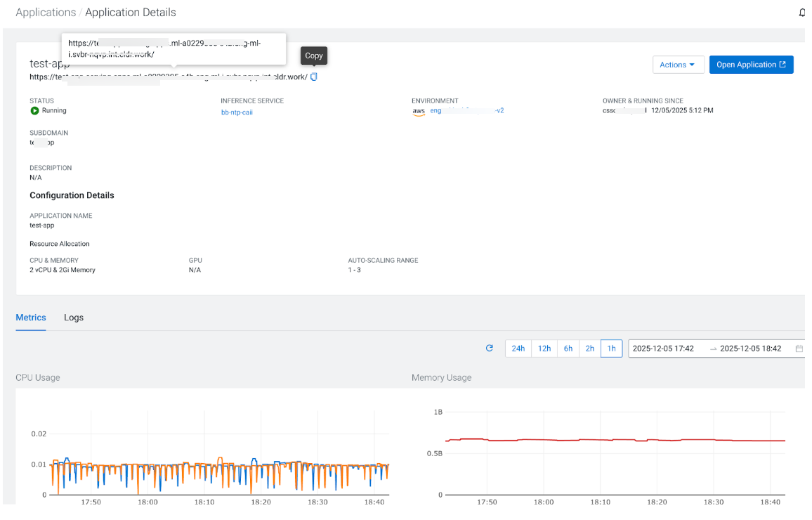Click the refresh metrics icon
This screenshot has width=812, height=520.
490,348
